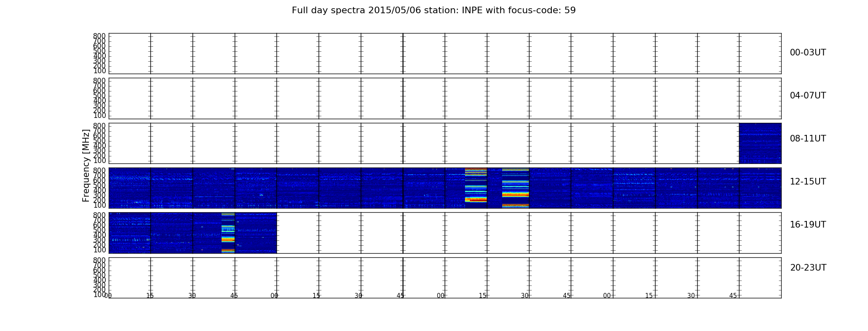Click the blue spectrogram segment in the 08-11UT row
The image size is (868, 331).
760,143
